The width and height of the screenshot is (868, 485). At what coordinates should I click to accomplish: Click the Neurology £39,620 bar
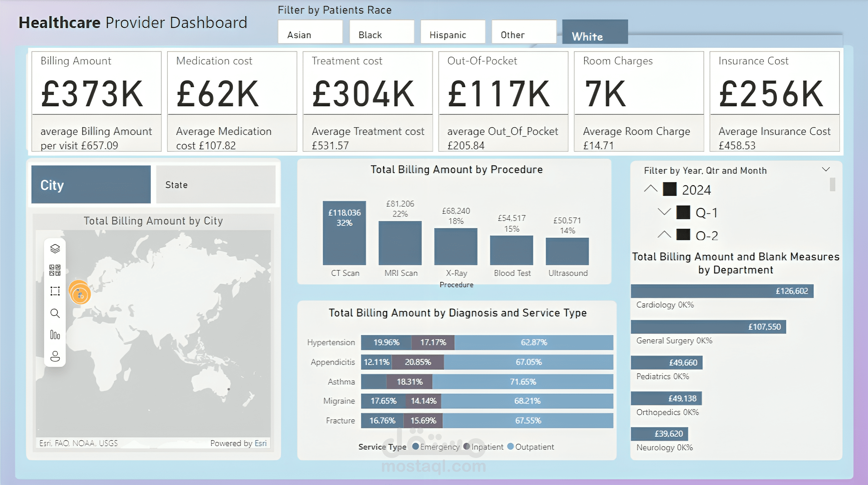(x=659, y=434)
